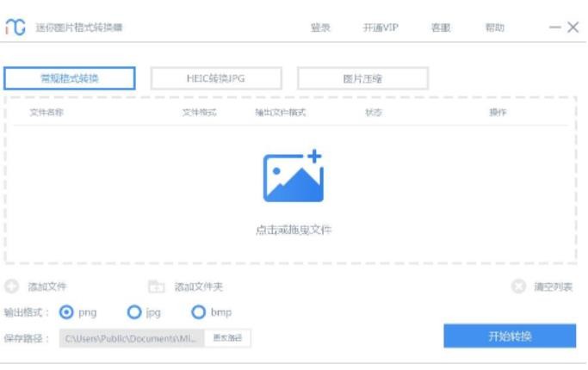Open the HEIC转换JPG tab
Viewport: 588px width, 370px height.
pos(216,78)
